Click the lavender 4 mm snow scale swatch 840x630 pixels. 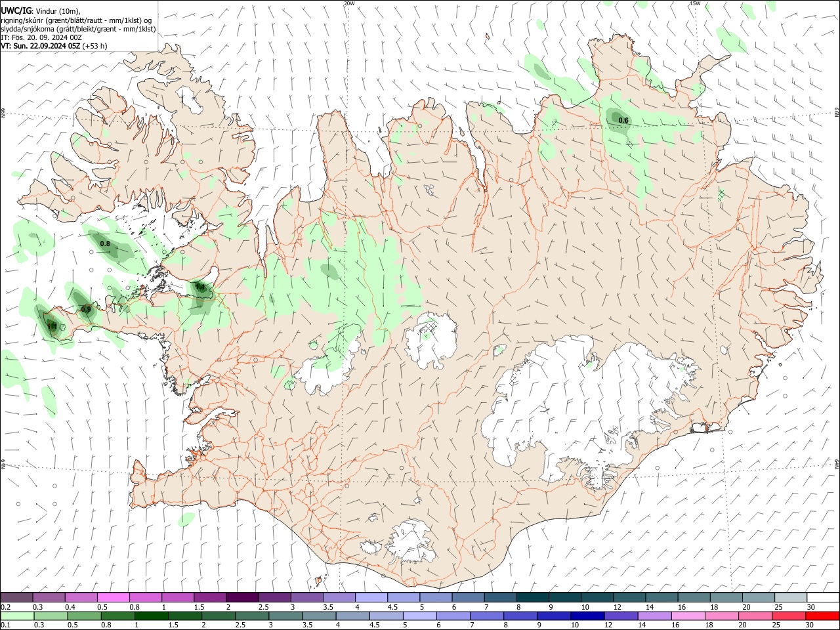tap(371, 597)
